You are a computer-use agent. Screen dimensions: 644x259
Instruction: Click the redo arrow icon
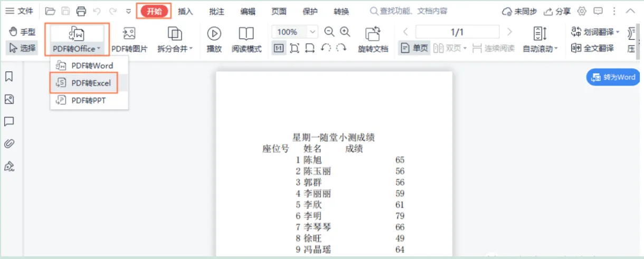[x=112, y=11]
